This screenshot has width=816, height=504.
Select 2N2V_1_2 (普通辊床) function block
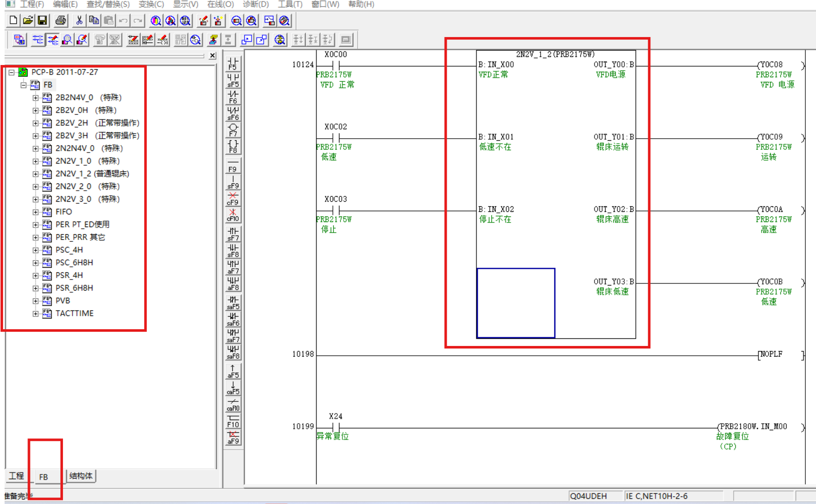point(91,174)
